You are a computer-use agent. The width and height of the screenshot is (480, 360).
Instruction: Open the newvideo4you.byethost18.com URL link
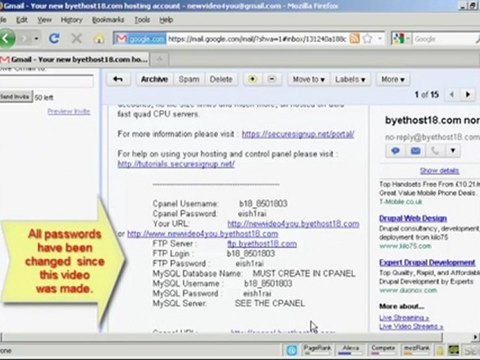coord(293,224)
